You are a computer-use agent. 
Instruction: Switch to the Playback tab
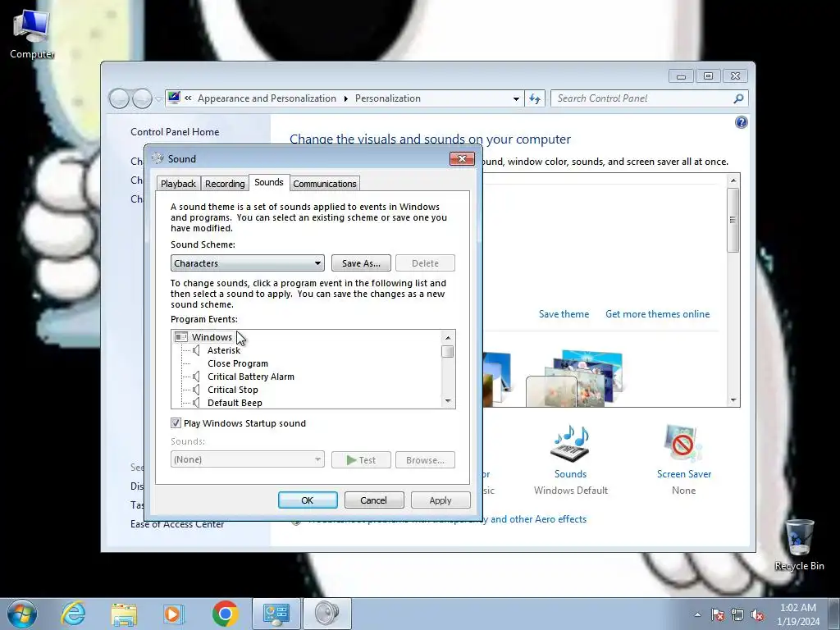pyautogui.click(x=178, y=184)
